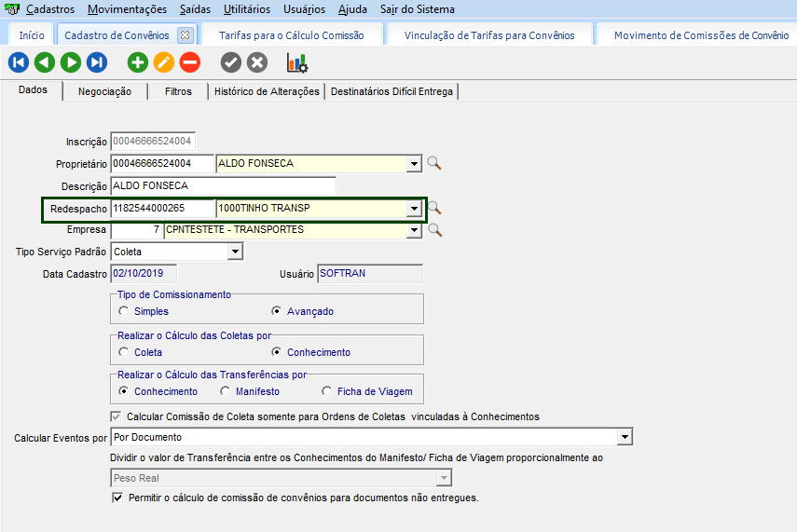Switch to the Início tab

[x=32, y=35]
